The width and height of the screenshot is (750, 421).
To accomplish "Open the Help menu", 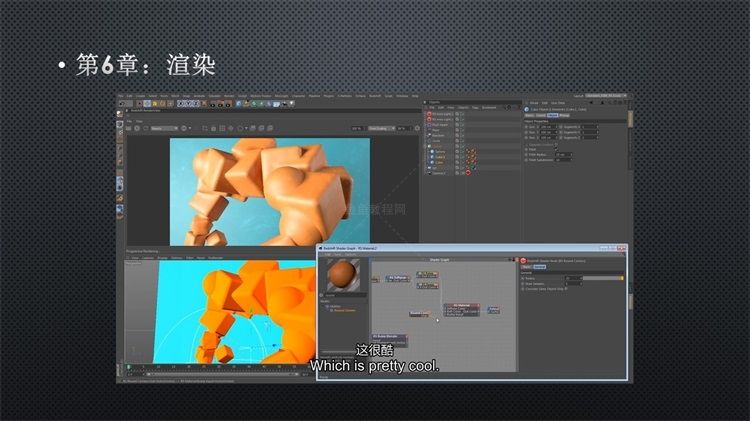I will [x=415, y=96].
